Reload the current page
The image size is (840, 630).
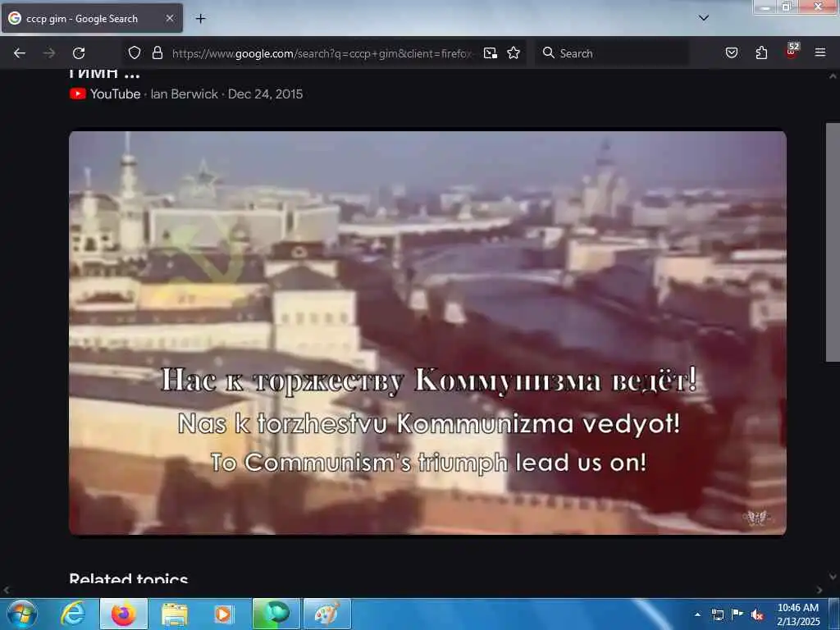click(79, 53)
